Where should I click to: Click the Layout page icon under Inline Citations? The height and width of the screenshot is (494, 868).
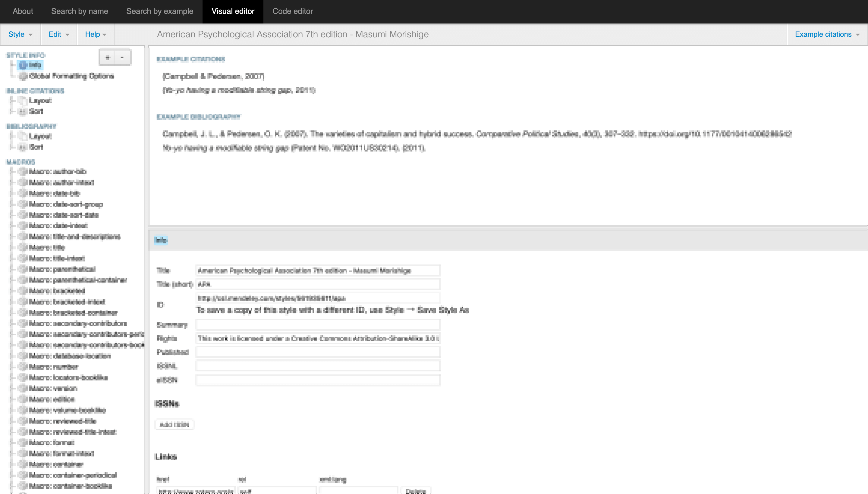click(x=23, y=101)
